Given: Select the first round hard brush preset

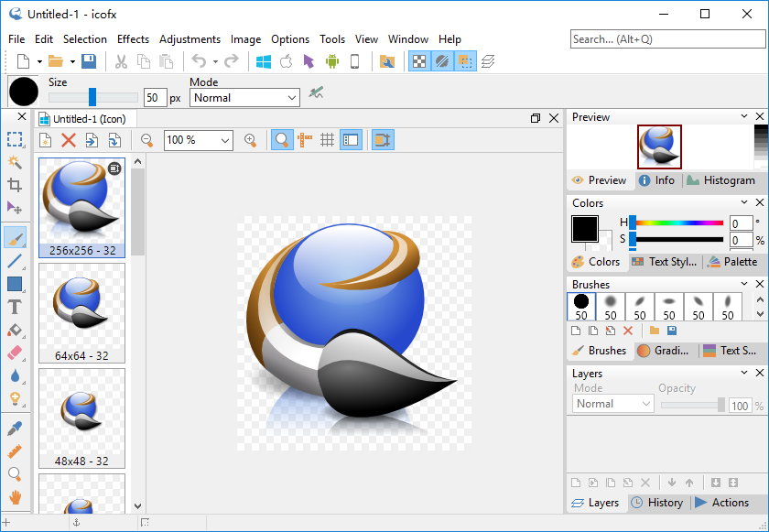Looking at the screenshot, I should pos(581,307).
